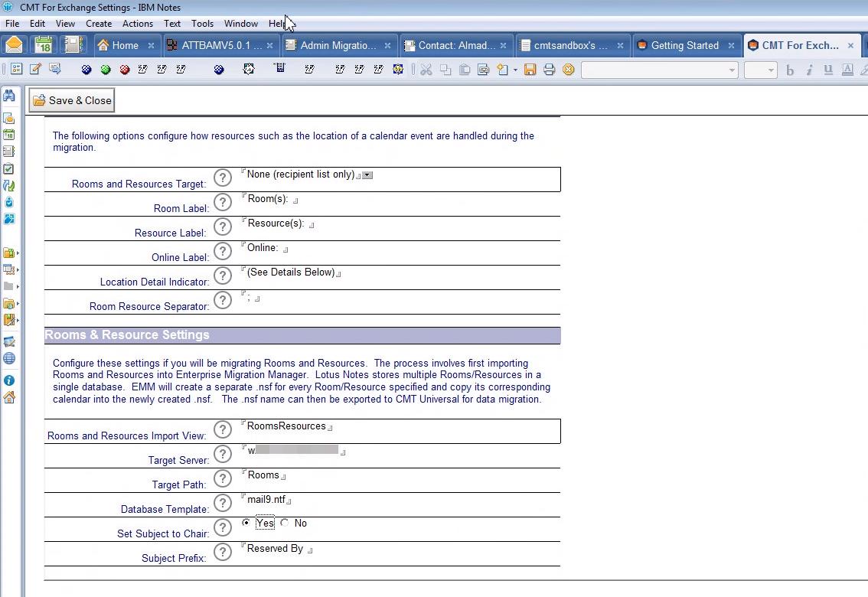This screenshot has width=868, height=597.
Task: Open help for Subject Prefix field
Action: click(223, 552)
